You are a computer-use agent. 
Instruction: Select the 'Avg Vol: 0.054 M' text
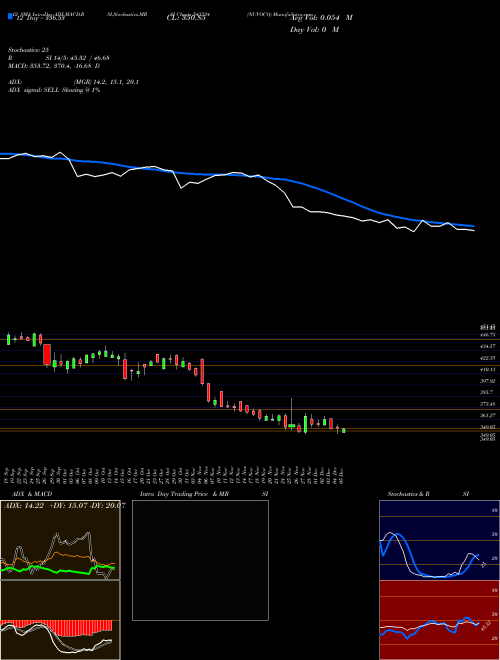[x=321, y=18]
